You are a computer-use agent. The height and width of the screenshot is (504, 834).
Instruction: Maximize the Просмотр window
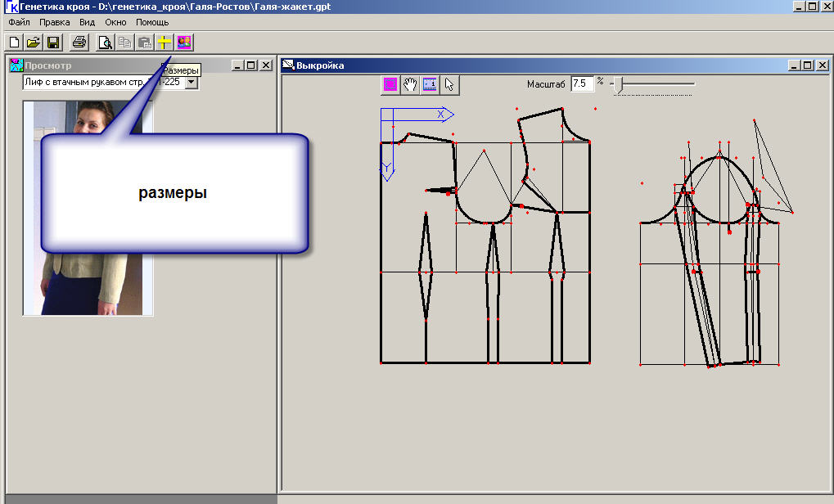[x=251, y=65]
